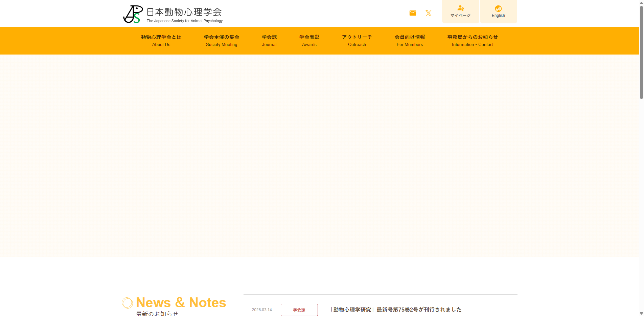This screenshot has width=644, height=316.
Task: Click the 日本動物心理学会 site title
Action: point(184,12)
